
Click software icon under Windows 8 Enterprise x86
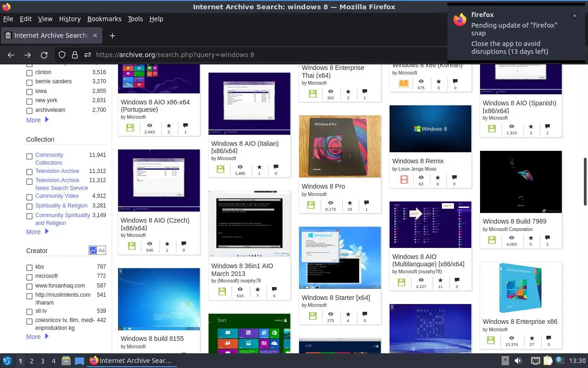(491, 340)
